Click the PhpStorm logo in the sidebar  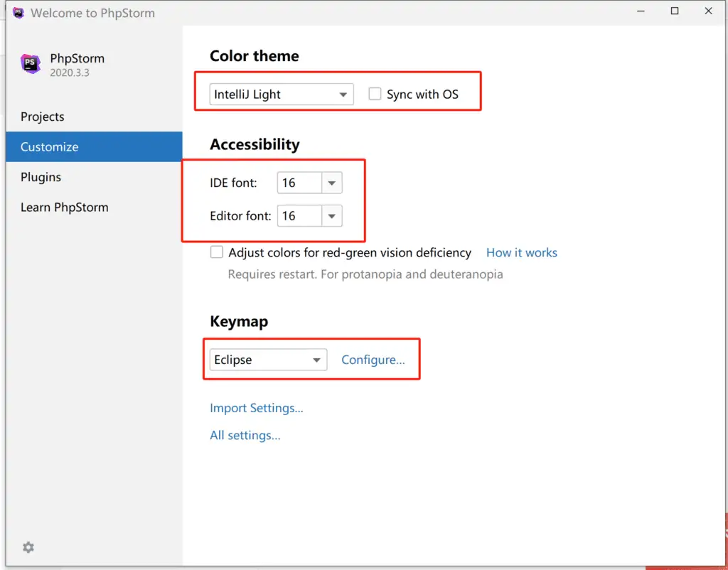31,64
